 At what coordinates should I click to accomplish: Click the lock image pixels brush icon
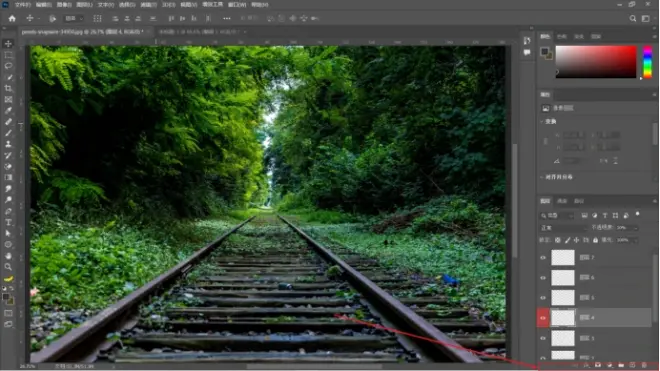point(567,240)
